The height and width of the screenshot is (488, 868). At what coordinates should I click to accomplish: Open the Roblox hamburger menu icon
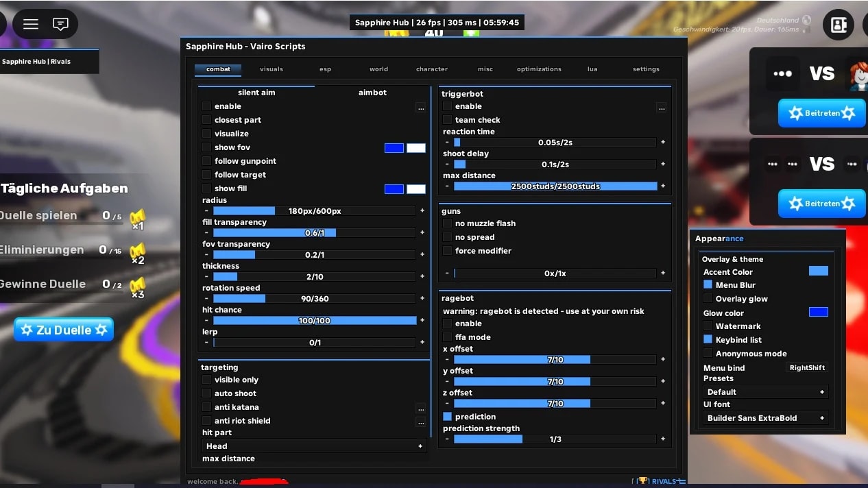tap(31, 24)
